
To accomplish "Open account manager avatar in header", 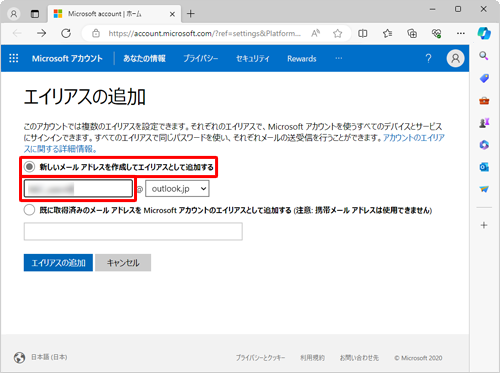I will coord(455,58).
